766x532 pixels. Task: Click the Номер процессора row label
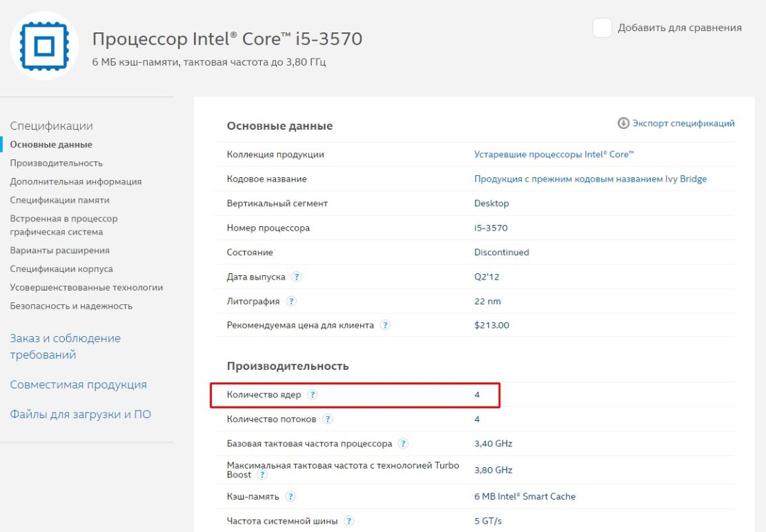click(x=268, y=228)
